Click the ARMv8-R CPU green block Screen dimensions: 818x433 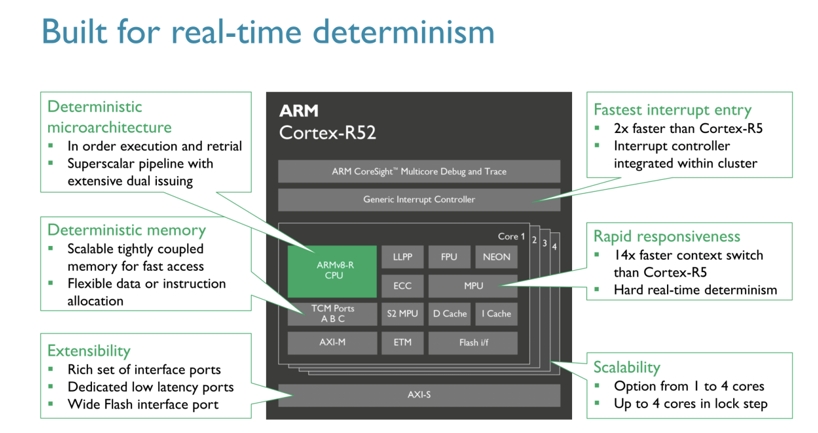click(x=332, y=271)
